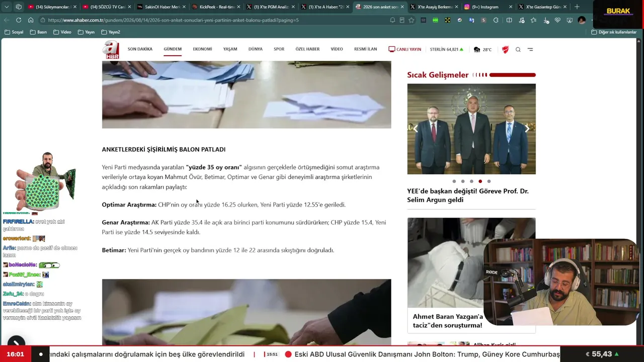The image size is (644, 362).
Task: Open the site search magnifier icon
Action: [518, 49]
